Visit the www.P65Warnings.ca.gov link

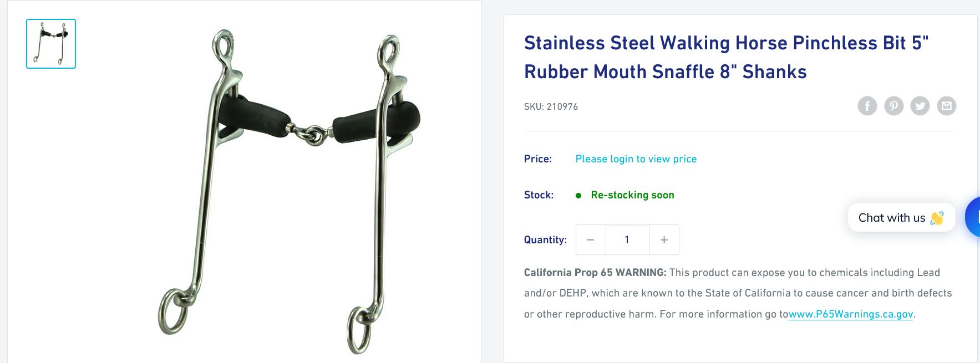[x=851, y=314]
